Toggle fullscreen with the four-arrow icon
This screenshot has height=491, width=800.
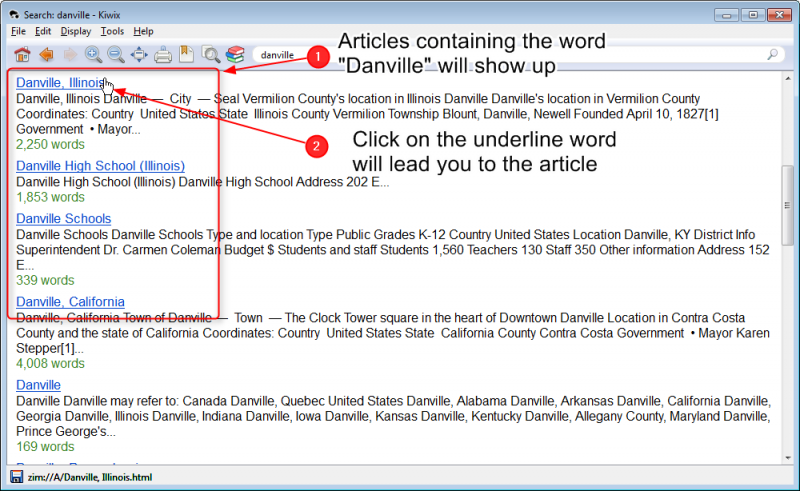pyautogui.click(x=139, y=54)
